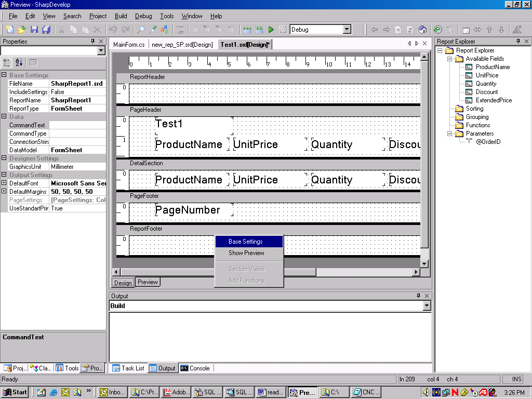Click the New File toolbar icon
Screen dimensions: 532x399
(x=9, y=30)
